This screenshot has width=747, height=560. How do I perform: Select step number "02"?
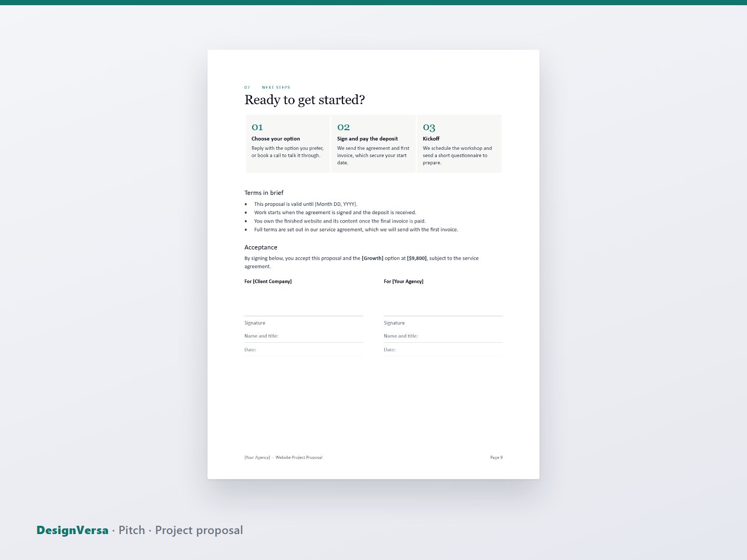click(x=343, y=127)
